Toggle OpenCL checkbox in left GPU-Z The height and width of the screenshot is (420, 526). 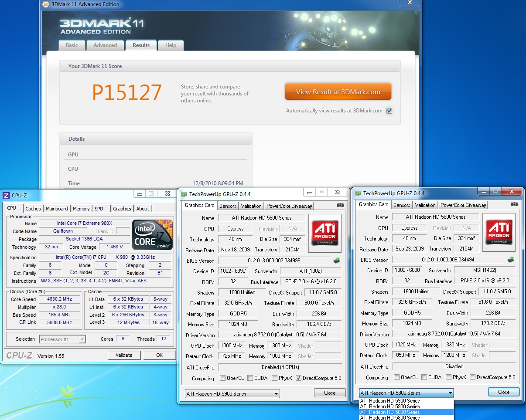pos(222,378)
